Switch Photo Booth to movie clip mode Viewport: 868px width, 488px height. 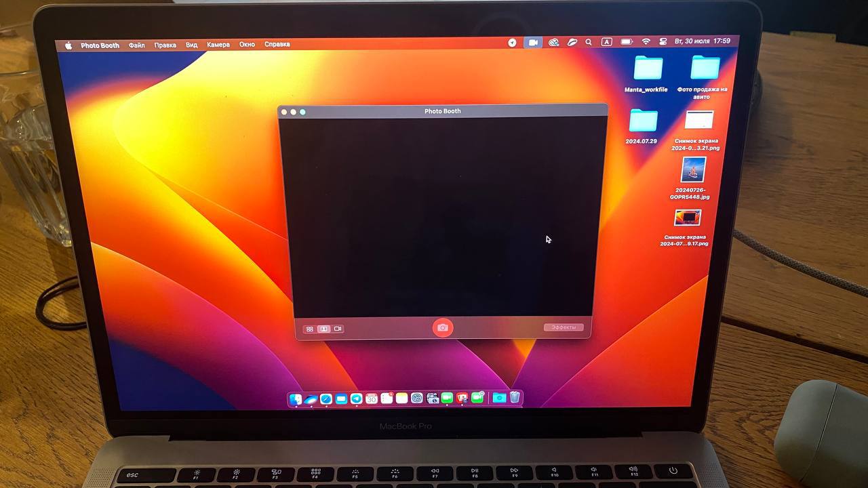pyautogui.click(x=338, y=329)
